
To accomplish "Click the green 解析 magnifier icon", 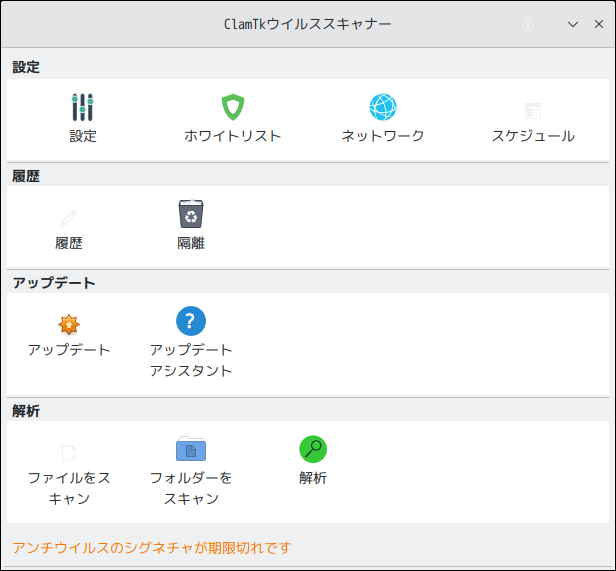I will click(313, 449).
